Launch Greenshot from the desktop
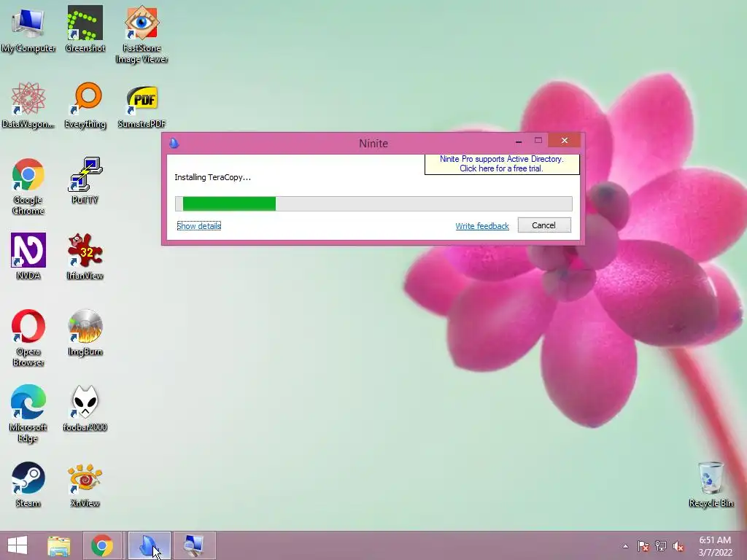This screenshot has width=747, height=560. (x=85, y=29)
